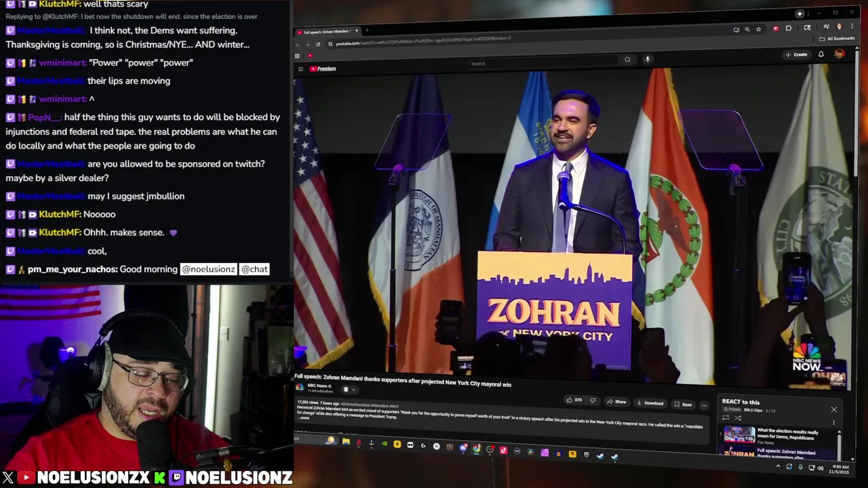Open the Chrome extensions puzzle icon
The image size is (868, 488).
pos(789,28)
